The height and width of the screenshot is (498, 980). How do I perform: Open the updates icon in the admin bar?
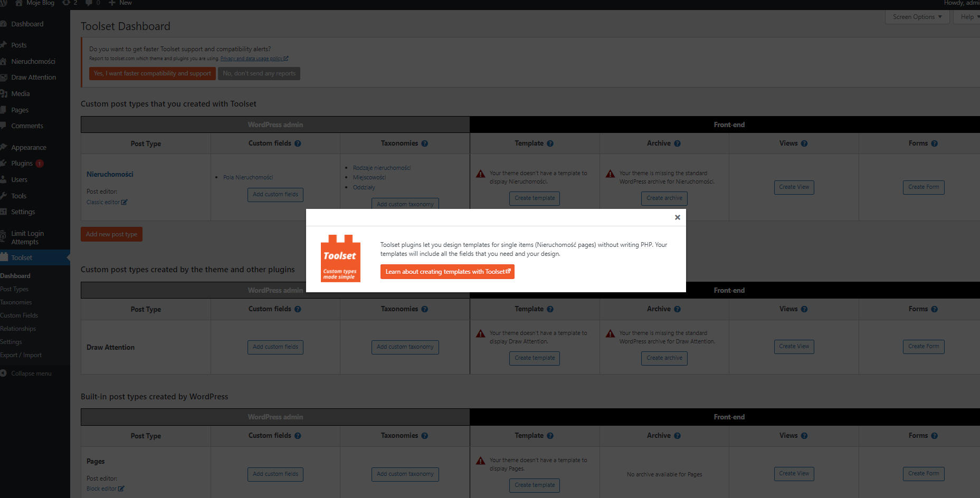(66, 3)
